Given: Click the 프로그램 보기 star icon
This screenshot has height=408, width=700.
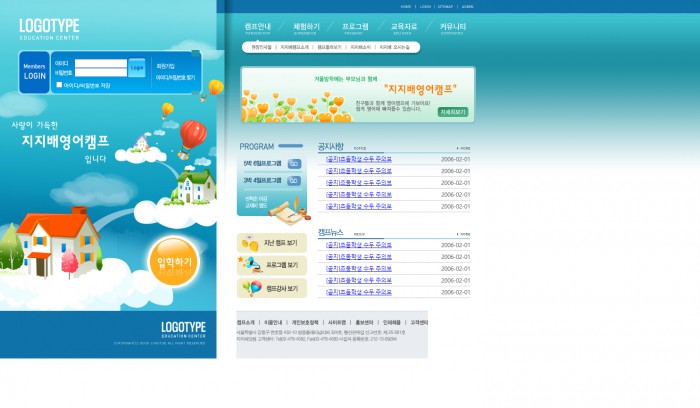Looking at the screenshot, I should (249, 265).
